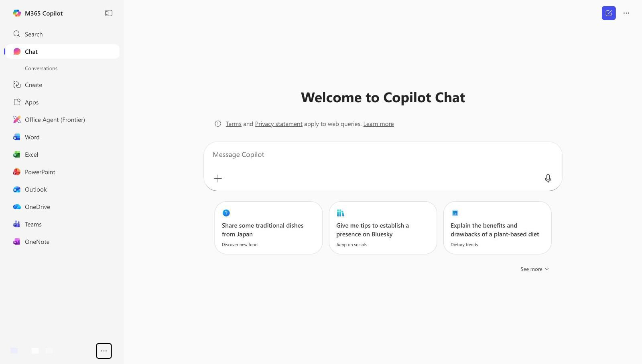642x364 pixels.
Task: Select Create in the sidebar
Action: (x=33, y=85)
